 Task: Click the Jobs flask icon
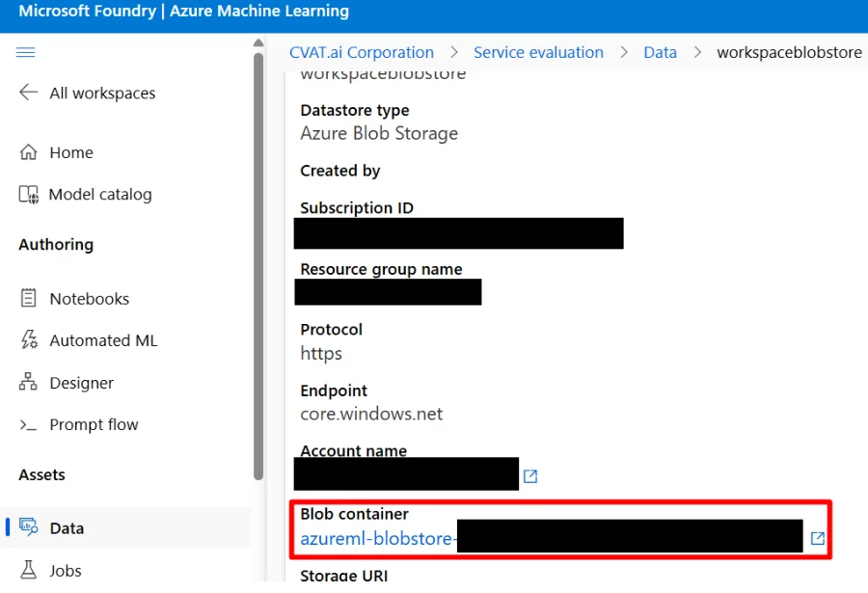28,569
